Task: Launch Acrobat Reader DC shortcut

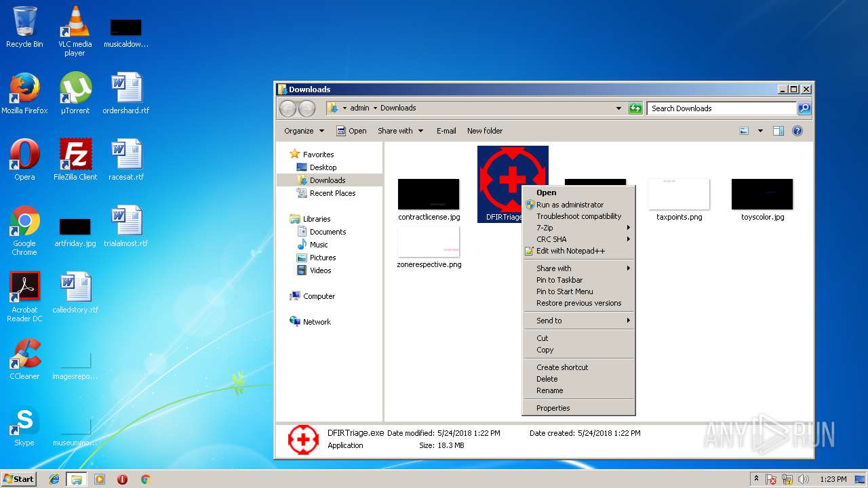Action: tap(24, 297)
